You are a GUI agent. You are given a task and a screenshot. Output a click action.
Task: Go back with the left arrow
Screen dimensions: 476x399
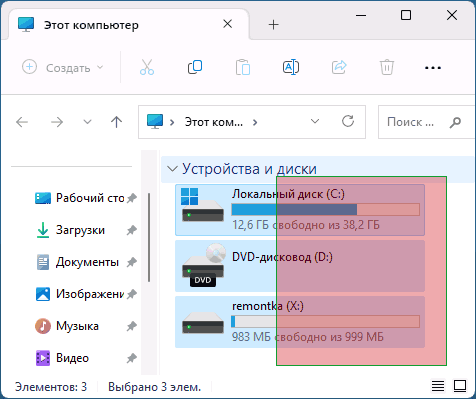(22, 122)
